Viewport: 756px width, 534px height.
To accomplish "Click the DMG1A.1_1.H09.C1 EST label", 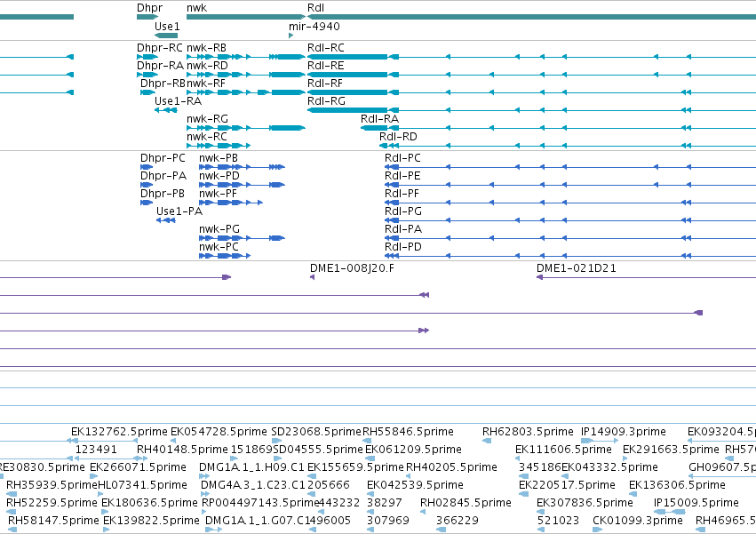I will click(251, 467).
